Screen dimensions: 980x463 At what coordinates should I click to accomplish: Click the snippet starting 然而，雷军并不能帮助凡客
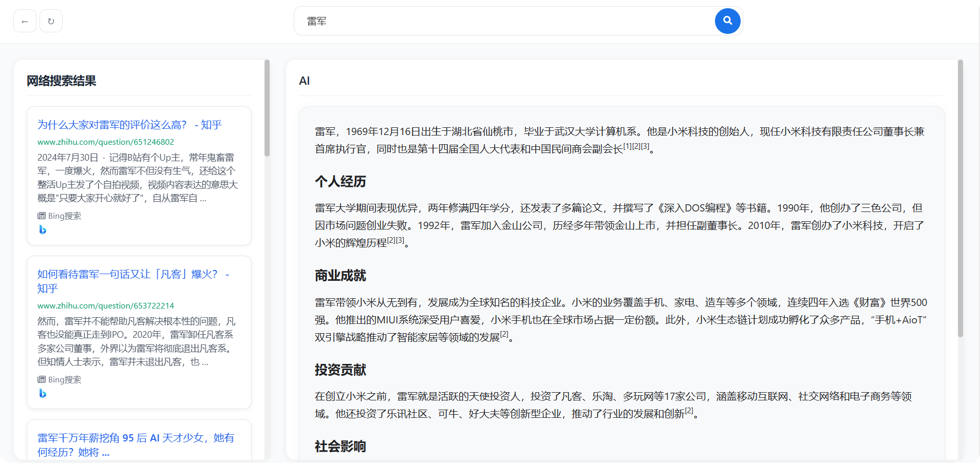coord(137,341)
